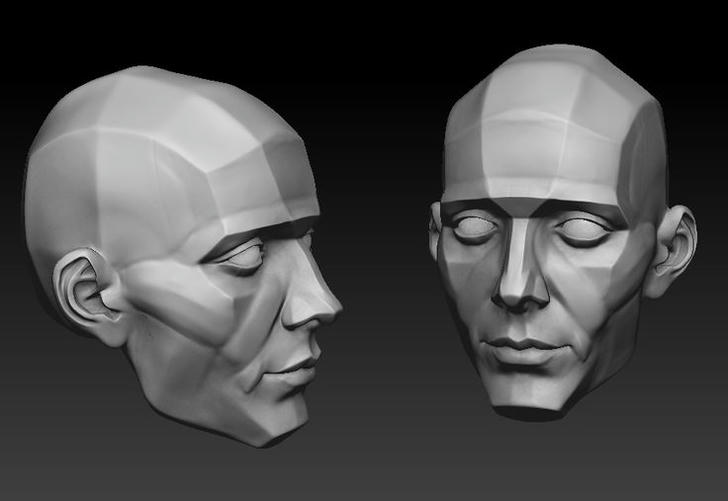728x501 pixels.
Task: Select the lips of the front-facing head
Action: pyautogui.click(x=521, y=350)
